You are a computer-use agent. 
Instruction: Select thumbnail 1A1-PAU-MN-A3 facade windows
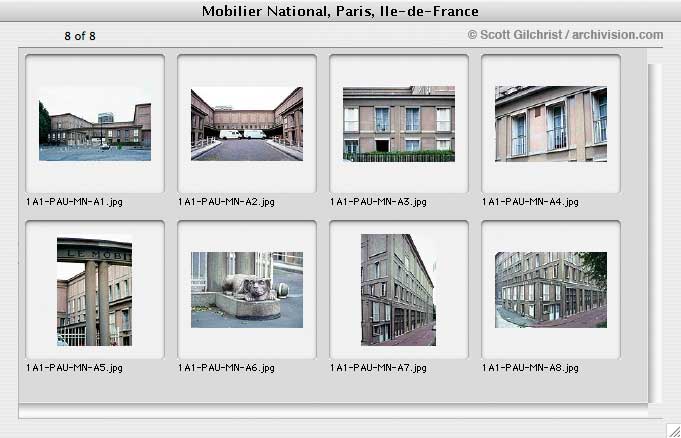click(x=399, y=124)
